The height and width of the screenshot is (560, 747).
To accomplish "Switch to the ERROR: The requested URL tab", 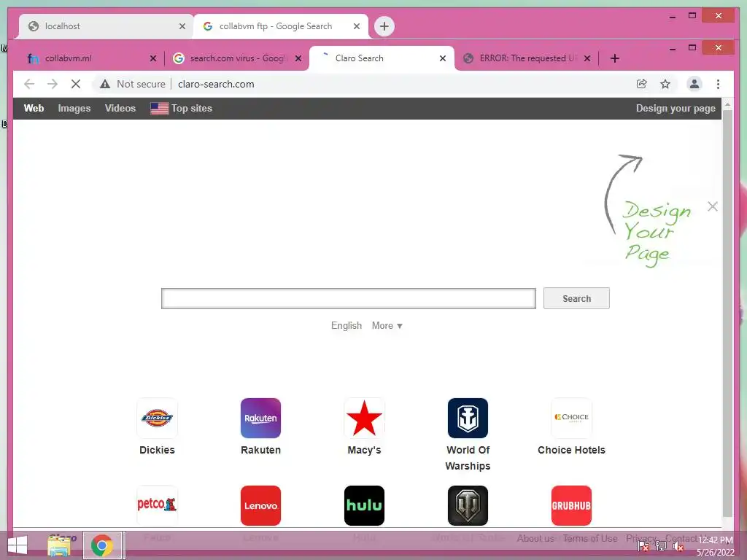I will coord(527,58).
